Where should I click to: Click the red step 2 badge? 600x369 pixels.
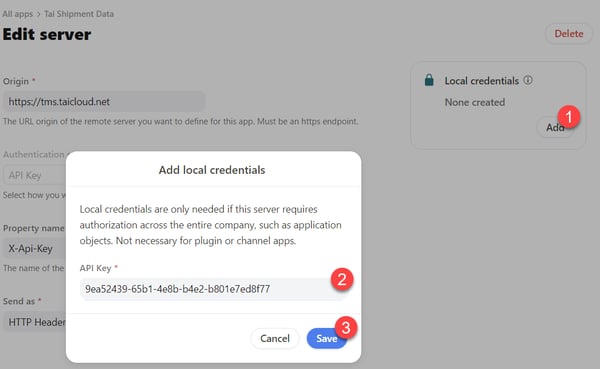pyautogui.click(x=342, y=279)
